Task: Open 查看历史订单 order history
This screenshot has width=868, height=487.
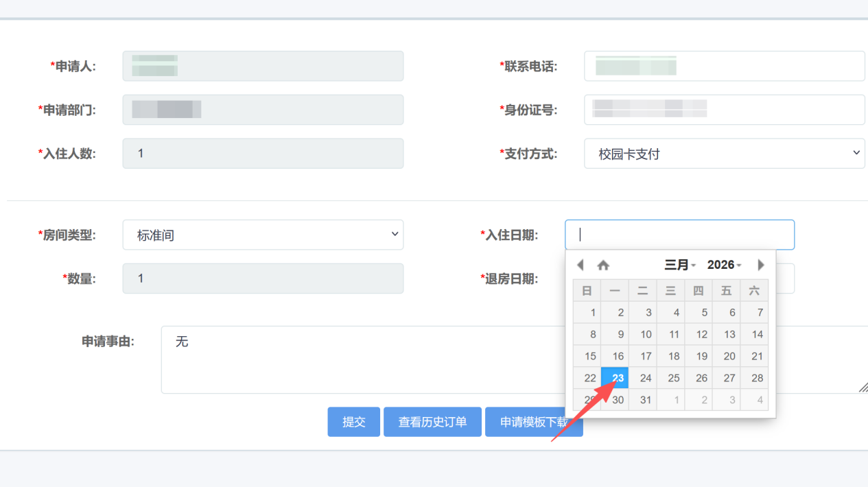Action: [432, 422]
